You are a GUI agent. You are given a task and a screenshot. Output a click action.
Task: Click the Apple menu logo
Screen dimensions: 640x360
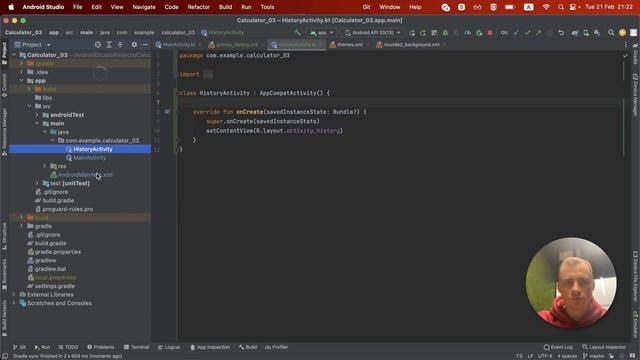point(11,7)
